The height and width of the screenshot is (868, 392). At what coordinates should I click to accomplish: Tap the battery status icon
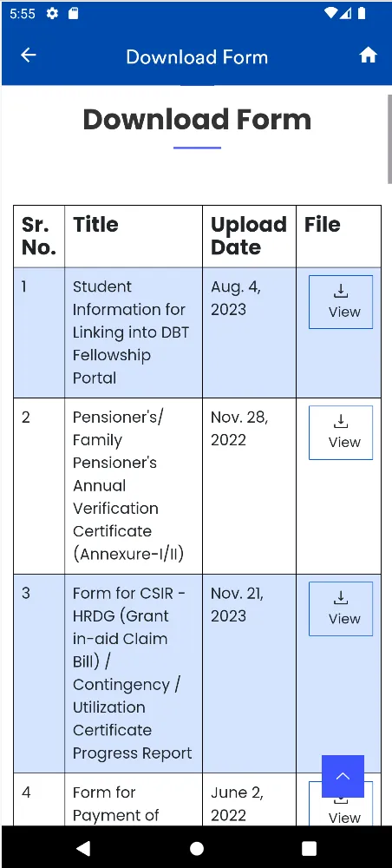point(362,13)
